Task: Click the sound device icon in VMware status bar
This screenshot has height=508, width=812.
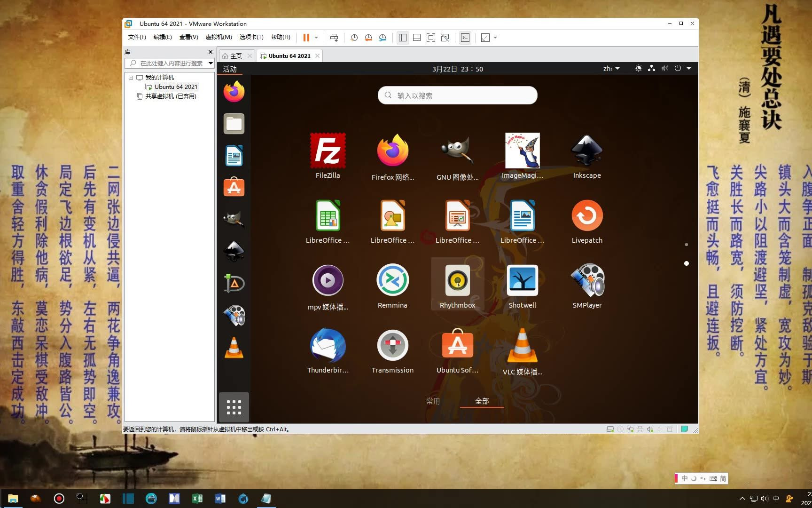Action: coord(650,429)
